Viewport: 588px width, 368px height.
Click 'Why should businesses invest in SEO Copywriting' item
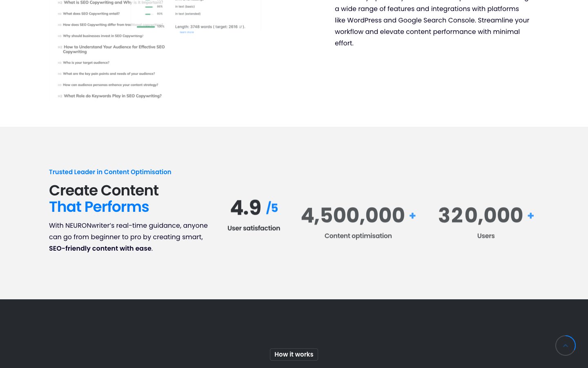click(103, 36)
